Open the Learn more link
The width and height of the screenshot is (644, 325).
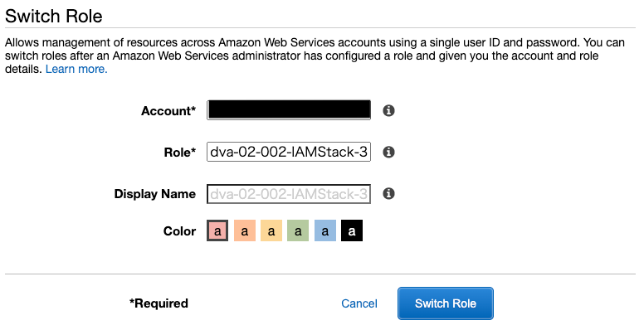pos(76,69)
